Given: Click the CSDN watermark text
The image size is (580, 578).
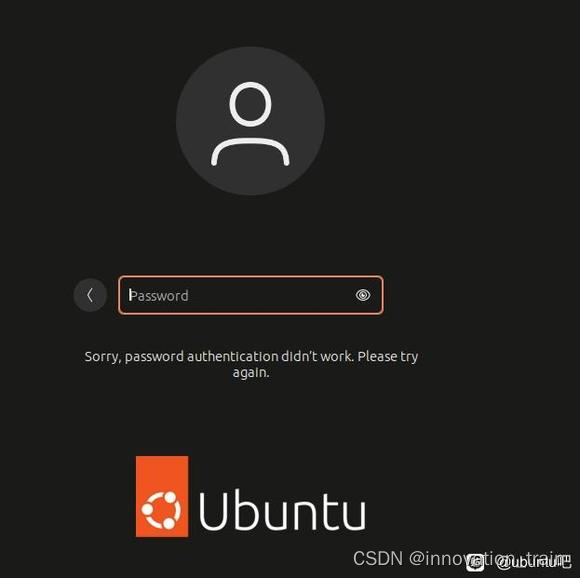Looking at the screenshot, I should 378,558.
